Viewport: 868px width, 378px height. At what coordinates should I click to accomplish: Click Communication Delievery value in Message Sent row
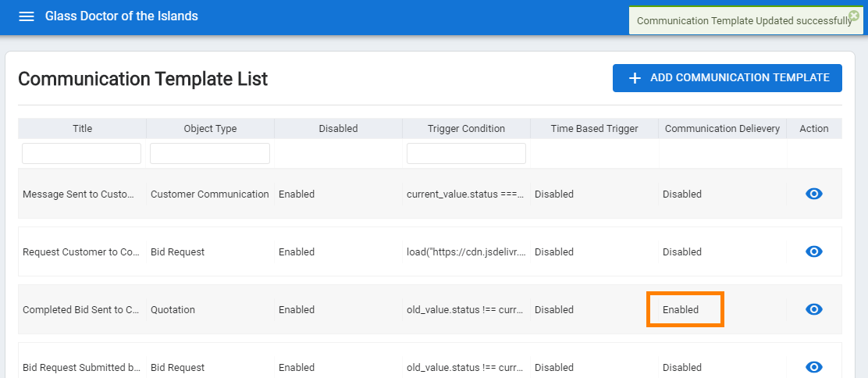click(682, 194)
